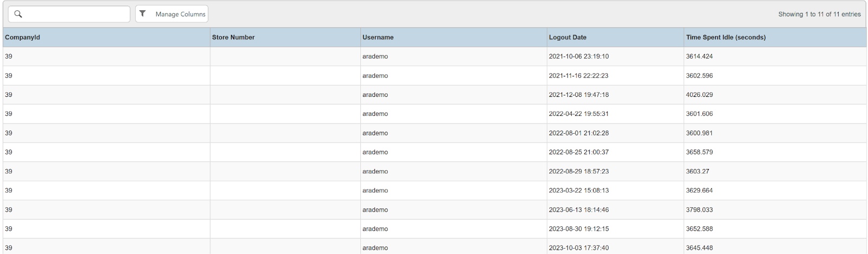Click idle time value 3798.033

(699, 210)
